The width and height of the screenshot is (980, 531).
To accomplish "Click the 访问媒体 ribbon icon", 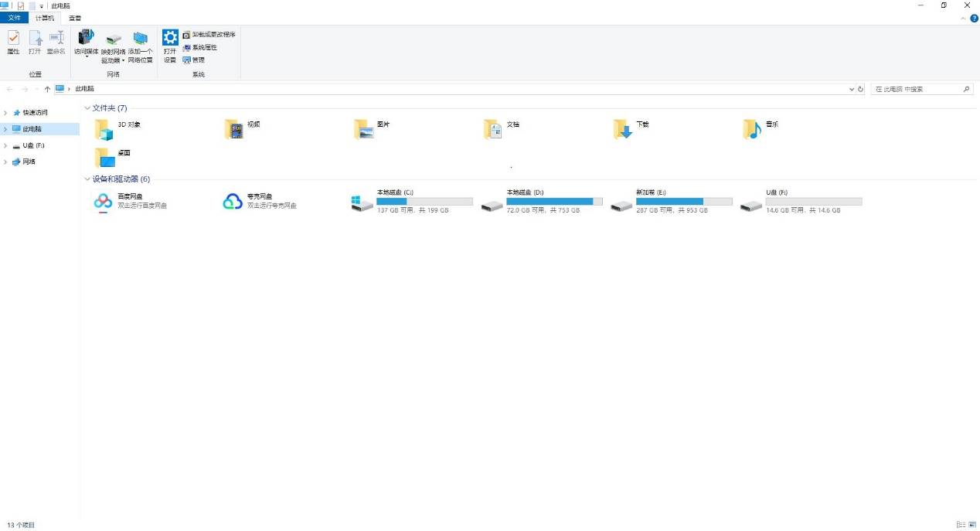I will point(86,43).
